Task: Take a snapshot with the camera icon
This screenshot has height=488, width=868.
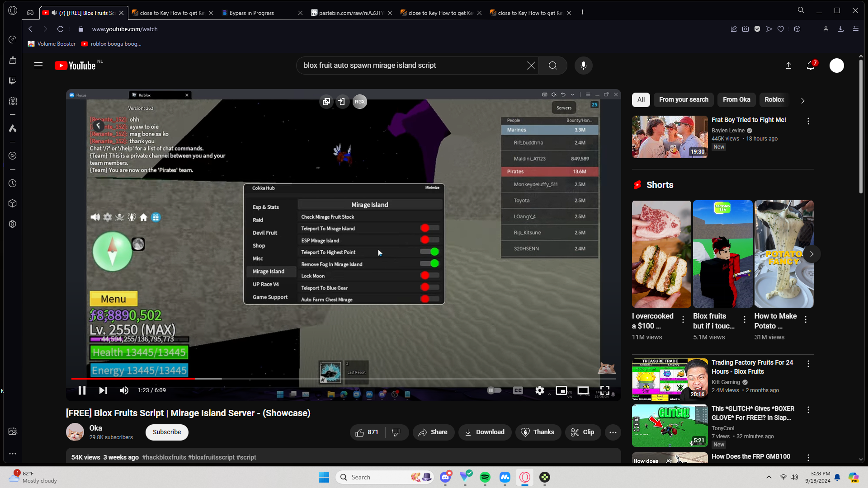Action: click(745, 29)
